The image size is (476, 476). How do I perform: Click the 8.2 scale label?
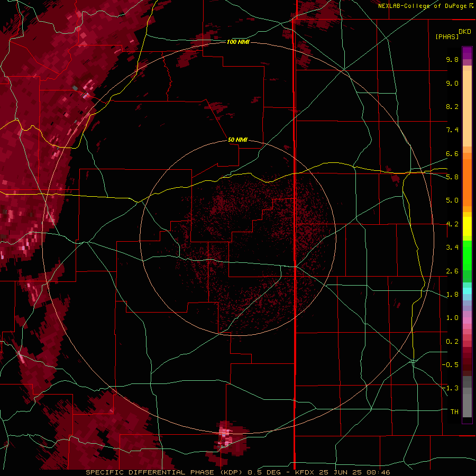452,106
